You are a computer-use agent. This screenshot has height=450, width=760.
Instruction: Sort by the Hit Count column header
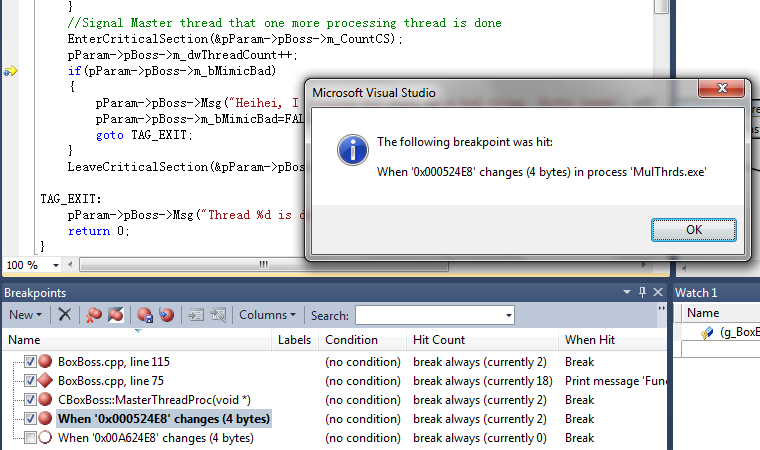coord(439,340)
